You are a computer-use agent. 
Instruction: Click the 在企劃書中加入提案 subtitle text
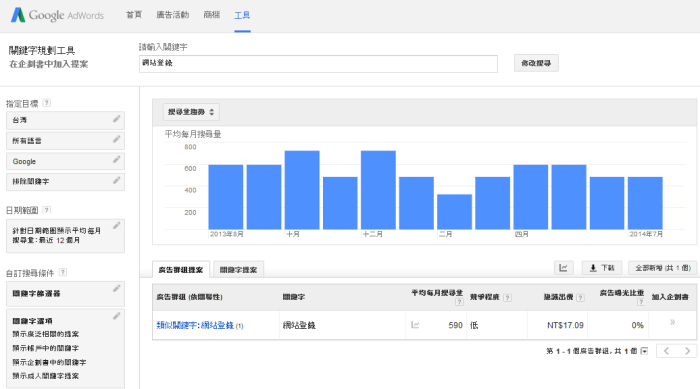pyautogui.click(x=49, y=64)
